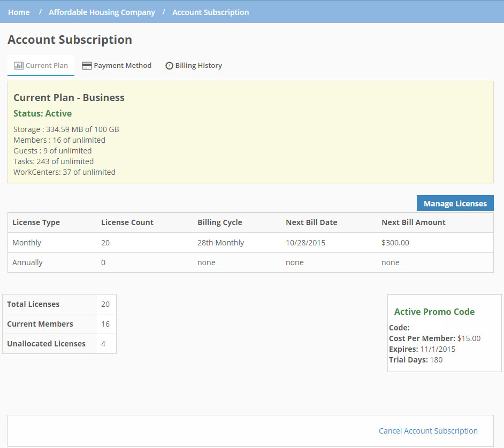Open Affordable Housing Company from breadcrumb
504x448 pixels.
(102, 12)
